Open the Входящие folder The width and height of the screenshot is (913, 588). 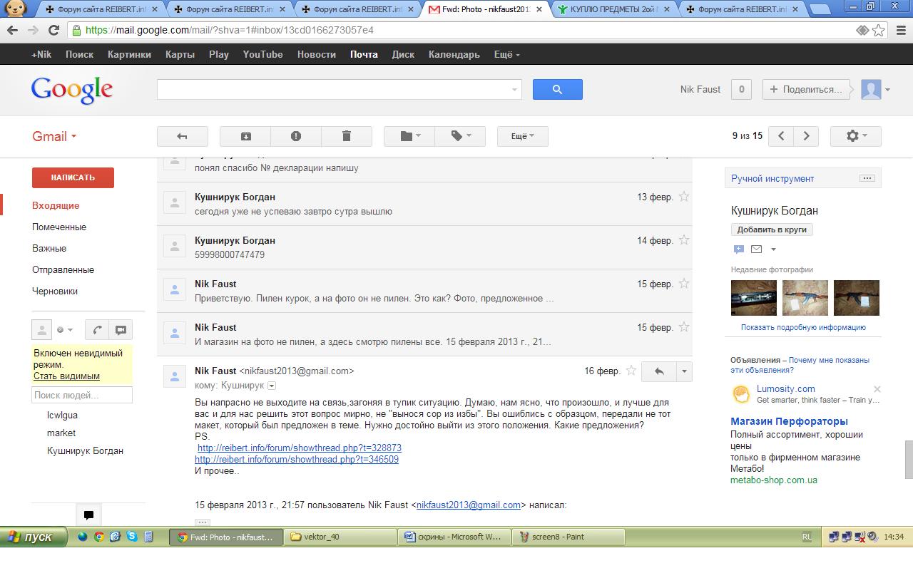56,205
